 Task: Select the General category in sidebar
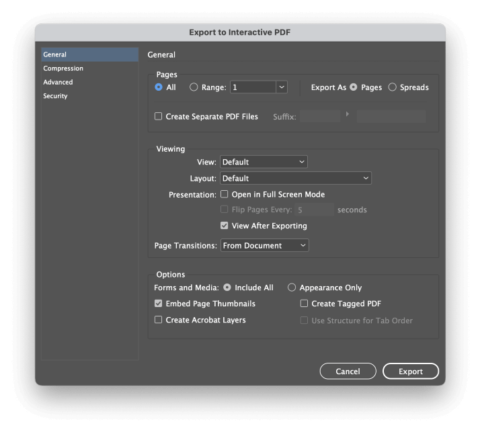click(90, 54)
